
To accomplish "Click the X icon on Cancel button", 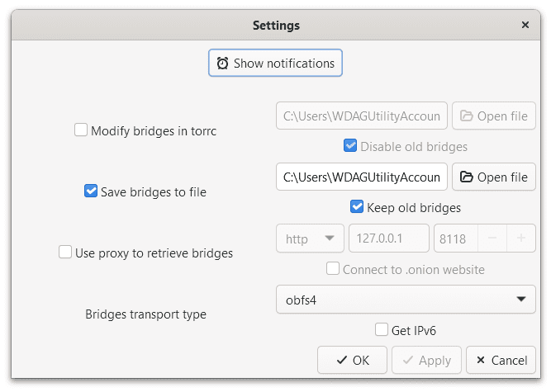I will coord(481,360).
